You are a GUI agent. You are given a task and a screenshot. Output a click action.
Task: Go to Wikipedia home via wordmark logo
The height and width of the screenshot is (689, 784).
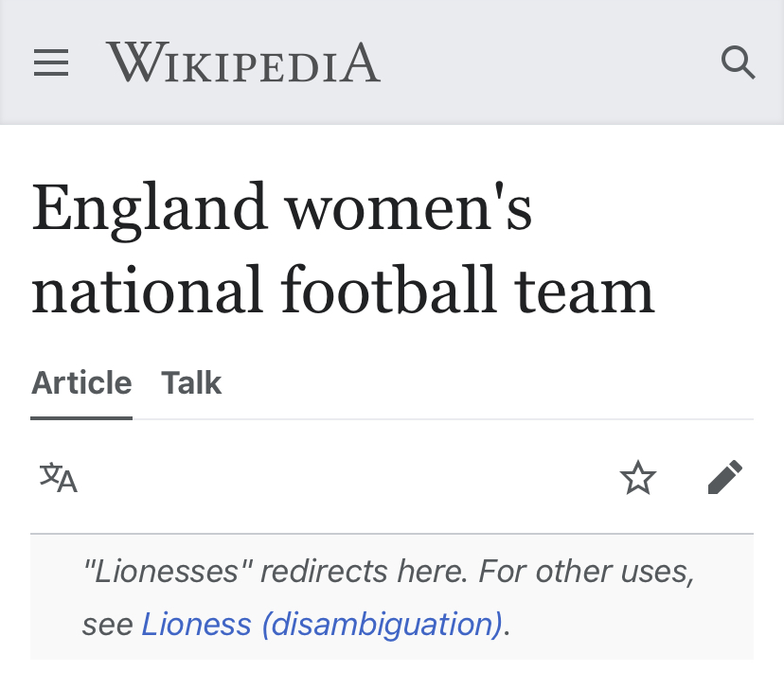coord(243,62)
